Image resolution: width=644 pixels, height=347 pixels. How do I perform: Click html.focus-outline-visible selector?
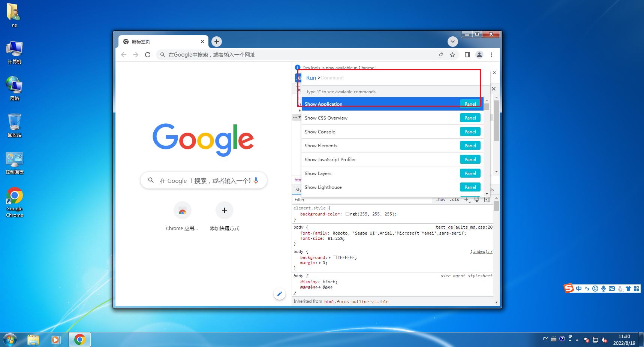(356, 302)
